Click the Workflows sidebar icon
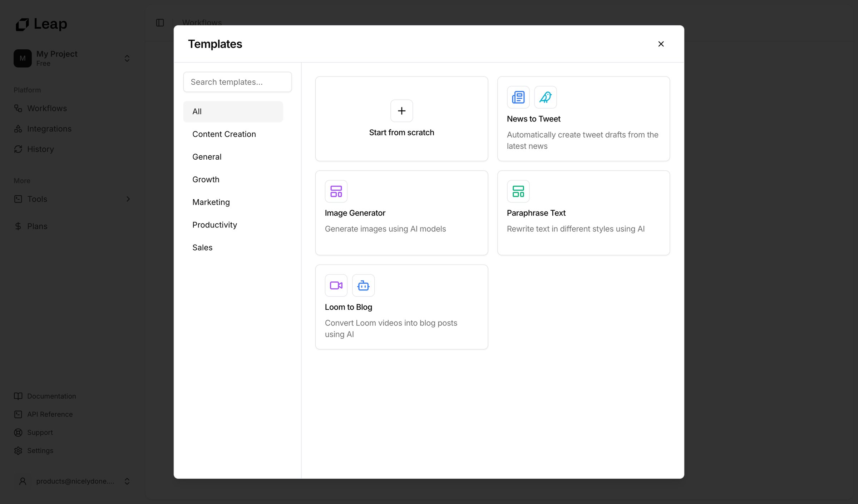Image resolution: width=858 pixels, height=504 pixels. pos(18,108)
